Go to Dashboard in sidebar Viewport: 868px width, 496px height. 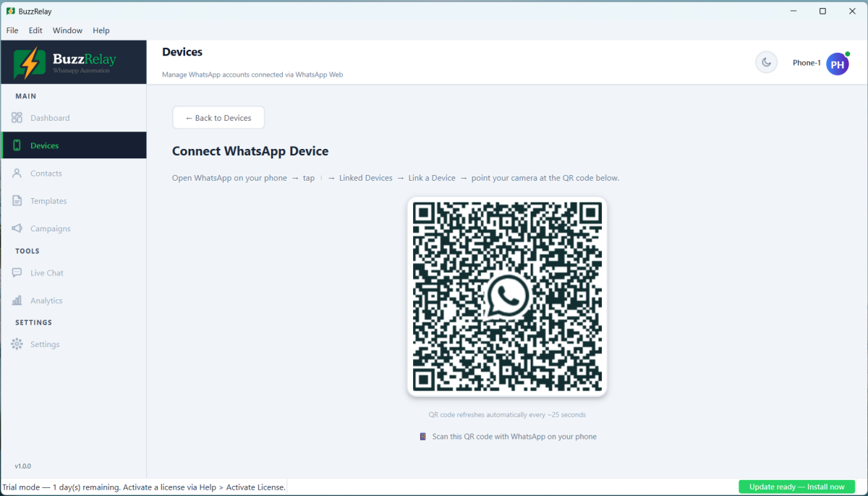point(74,118)
